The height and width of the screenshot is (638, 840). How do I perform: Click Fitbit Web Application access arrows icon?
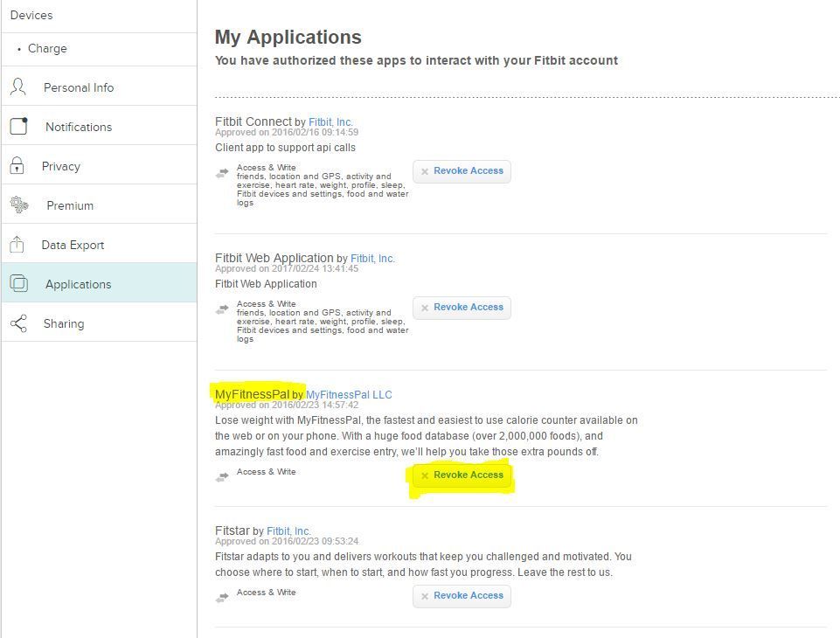click(x=222, y=309)
